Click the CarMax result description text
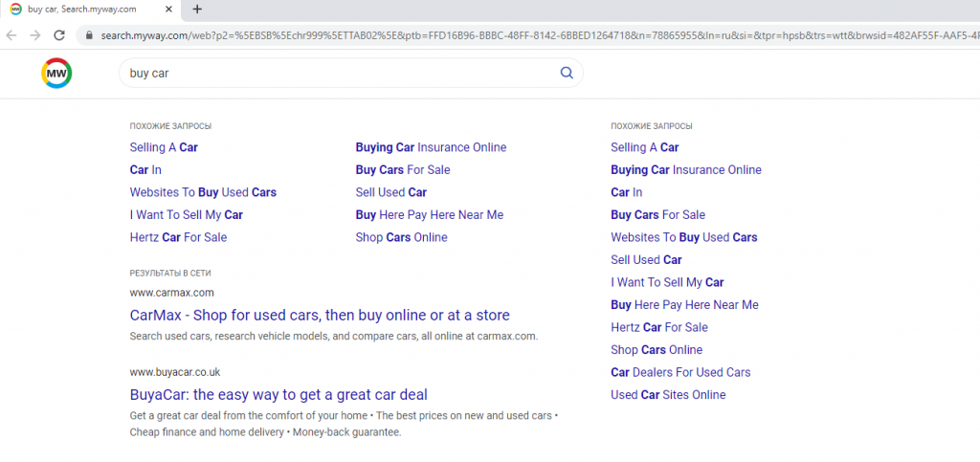 click(x=334, y=336)
